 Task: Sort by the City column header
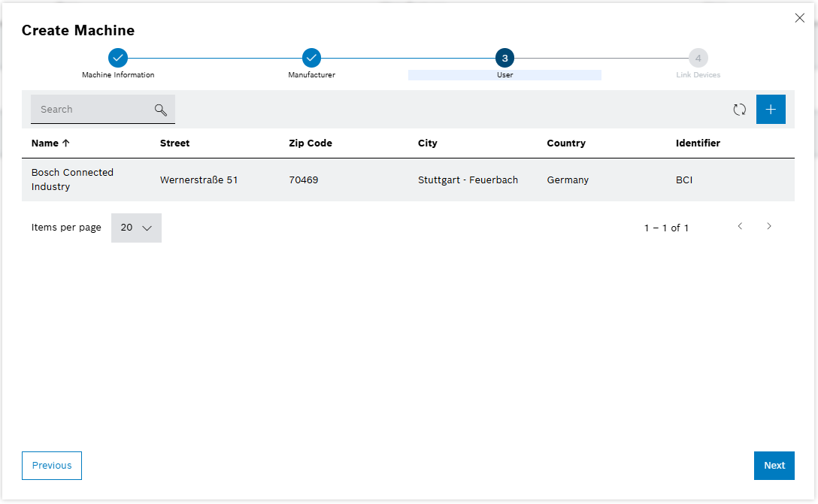[x=427, y=143]
